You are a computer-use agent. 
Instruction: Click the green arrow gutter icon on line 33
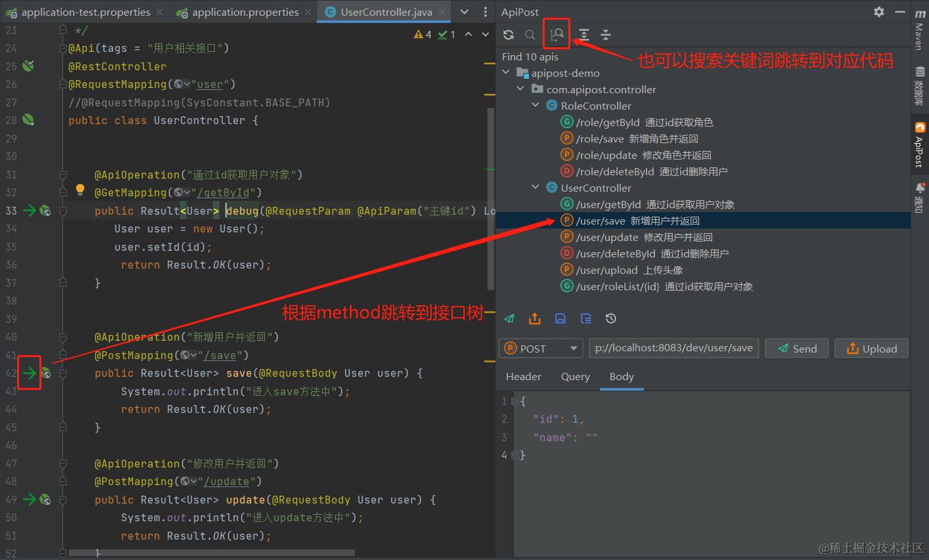pyautogui.click(x=30, y=211)
